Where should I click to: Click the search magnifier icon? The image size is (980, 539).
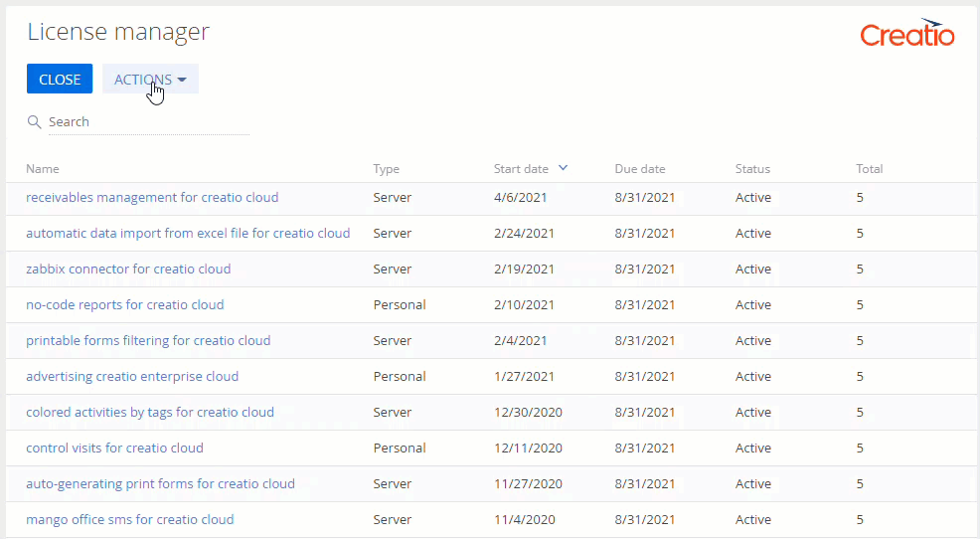pyautogui.click(x=34, y=122)
